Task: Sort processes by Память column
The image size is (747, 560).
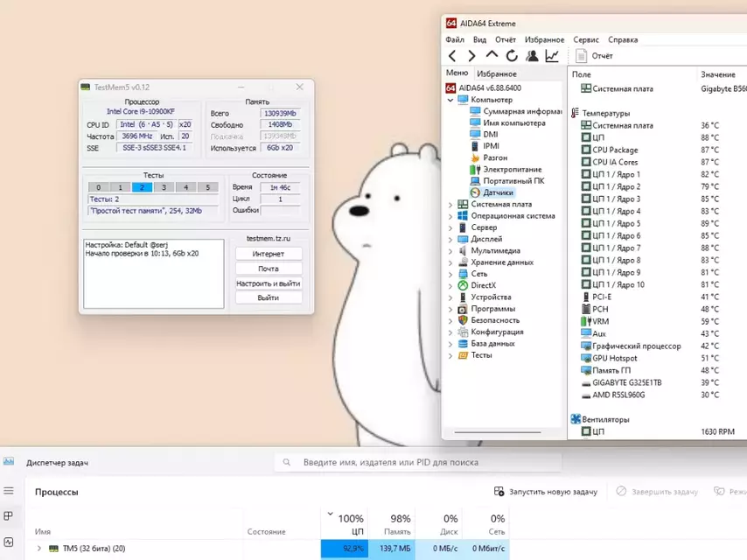Action: (x=392, y=524)
